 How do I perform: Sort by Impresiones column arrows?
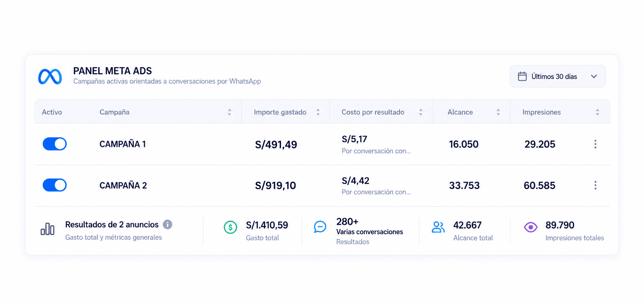[597, 112]
